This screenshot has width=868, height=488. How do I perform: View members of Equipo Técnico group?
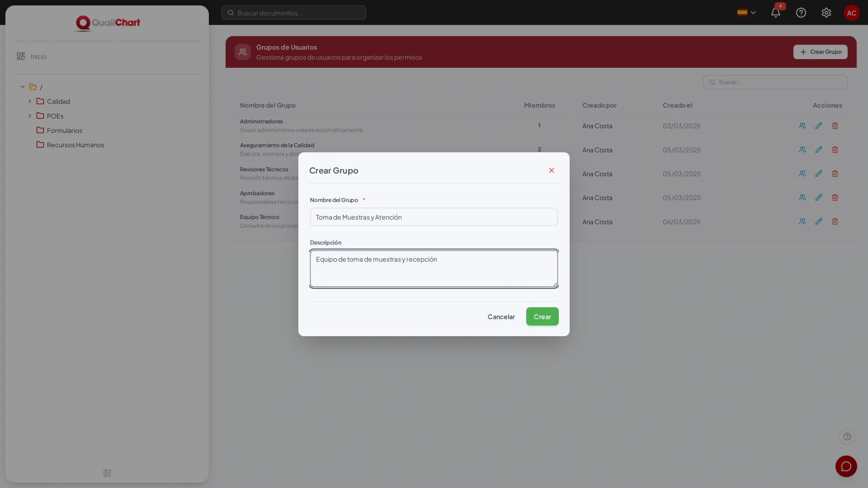[802, 221]
